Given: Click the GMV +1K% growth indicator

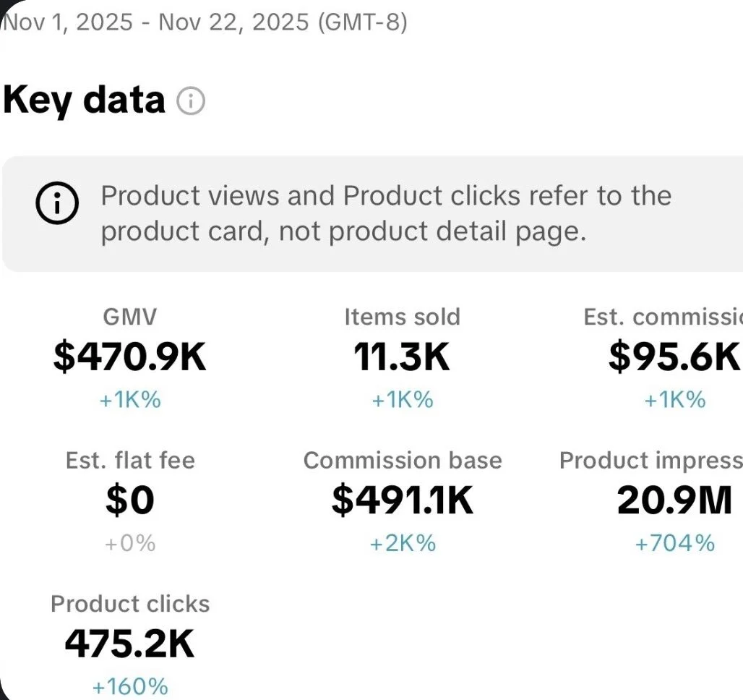Looking at the screenshot, I should (x=130, y=399).
